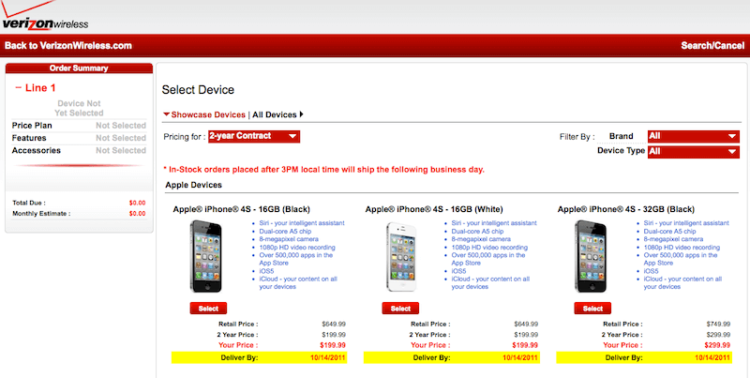Select the iPhone 4S 16GB Black

coord(208,308)
